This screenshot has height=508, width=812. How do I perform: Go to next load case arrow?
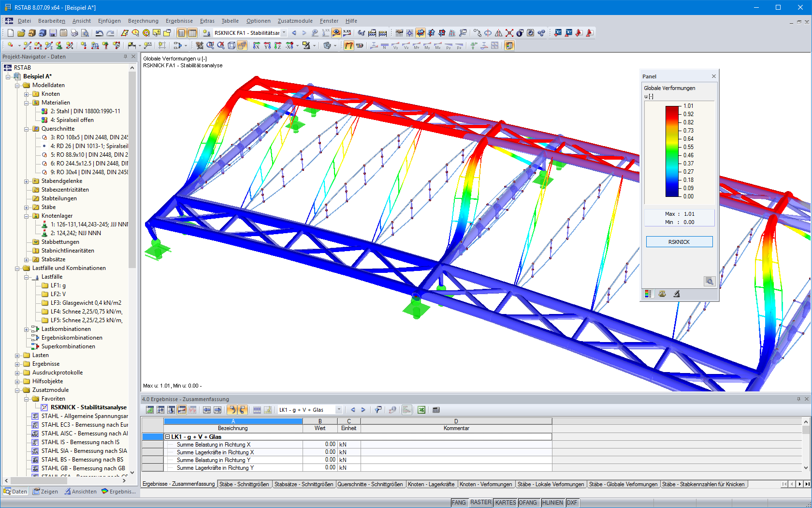304,33
